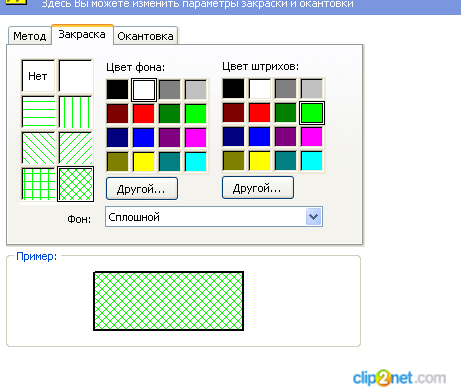The width and height of the screenshot is (461, 389).
Task: Set background color to red
Action: pos(144,114)
